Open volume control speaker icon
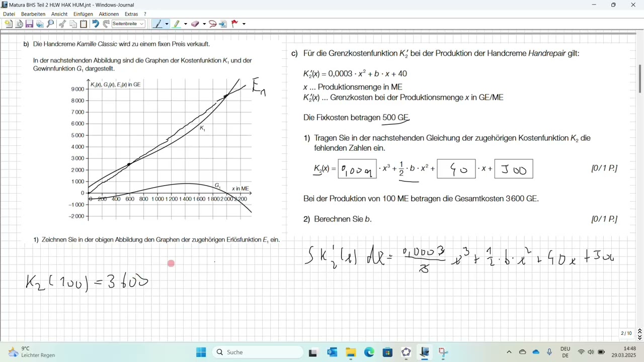The height and width of the screenshot is (362, 644). pos(591,352)
